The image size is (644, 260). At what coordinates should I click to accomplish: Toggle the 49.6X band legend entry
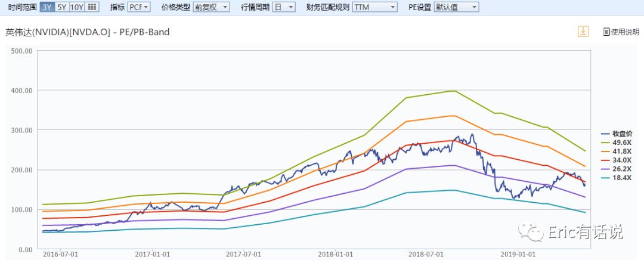coord(615,143)
